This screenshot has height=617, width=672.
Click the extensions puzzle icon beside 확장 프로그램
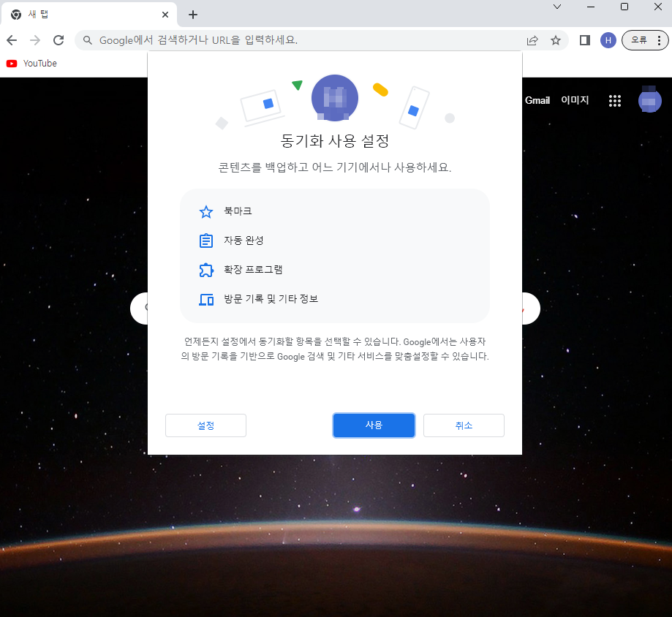tap(205, 270)
